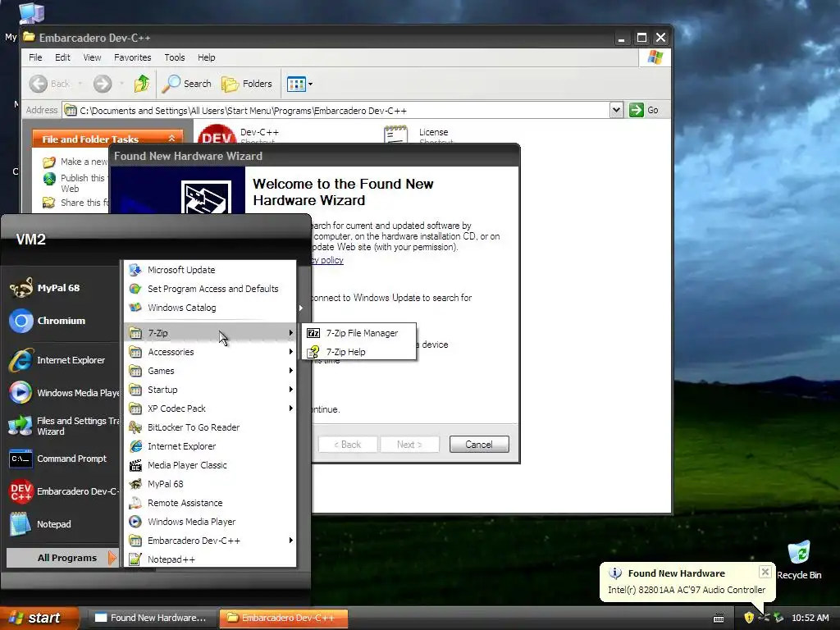Open Windows Media Player in All Programs list
This screenshot has width=840, height=630.
tap(210, 522)
